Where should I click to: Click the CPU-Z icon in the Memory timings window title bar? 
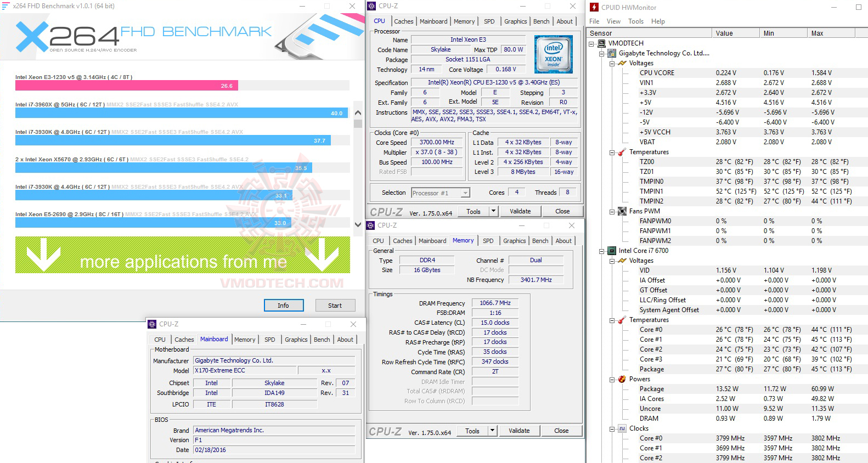tap(370, 225)
